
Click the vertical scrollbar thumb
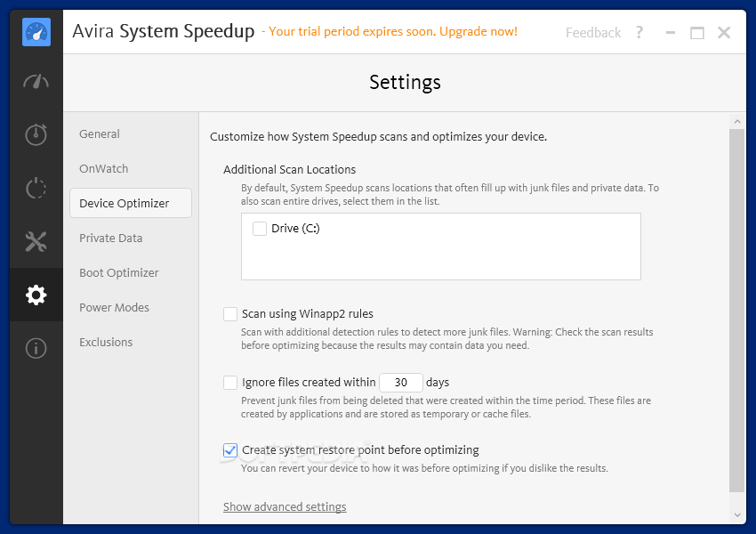coord(737,311)
